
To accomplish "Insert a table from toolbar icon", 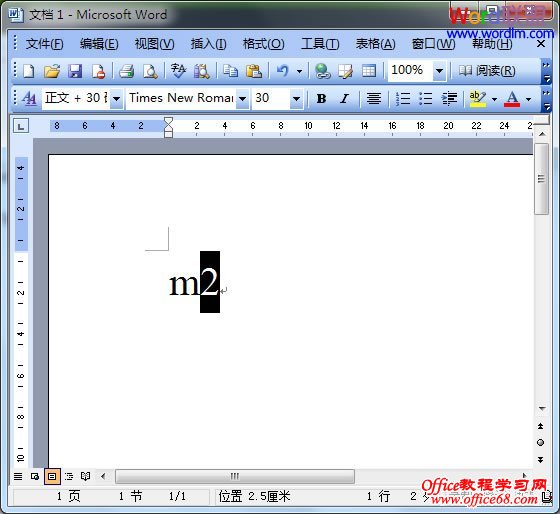I will (369, 71).
